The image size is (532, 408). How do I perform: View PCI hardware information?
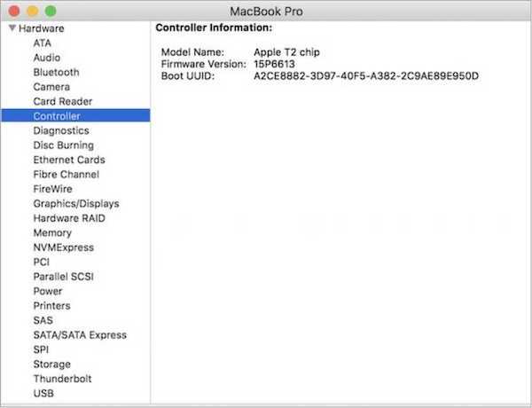pyautogui.click(x=42, y=262)
